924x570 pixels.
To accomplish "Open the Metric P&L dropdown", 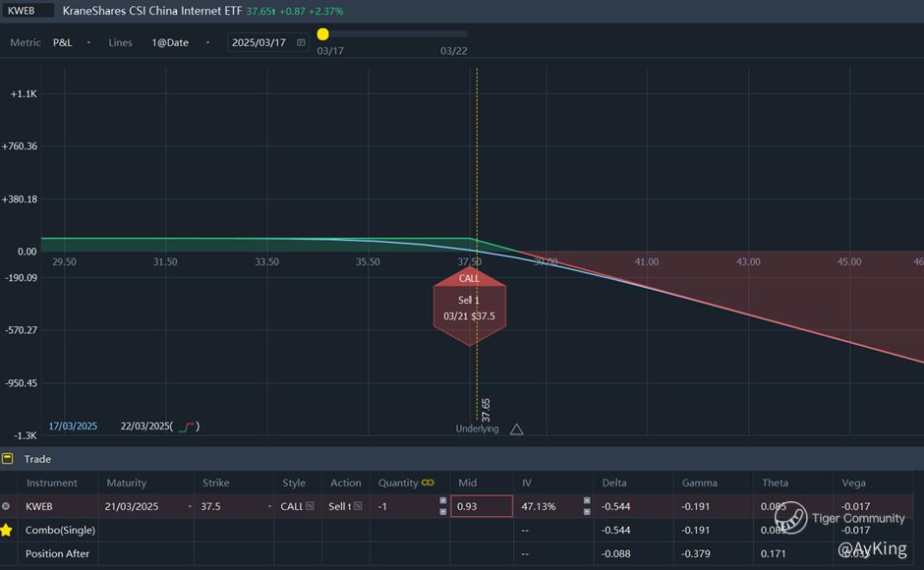I will (72, 42).
